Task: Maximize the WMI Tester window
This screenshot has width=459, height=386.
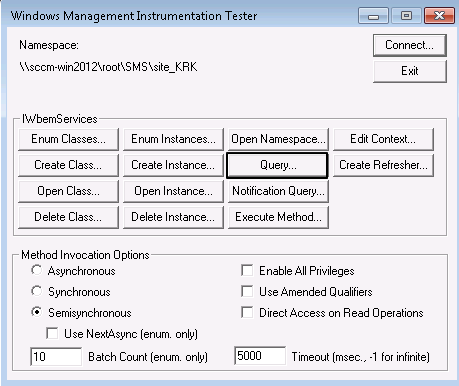Action: click(x=406, y=16)
